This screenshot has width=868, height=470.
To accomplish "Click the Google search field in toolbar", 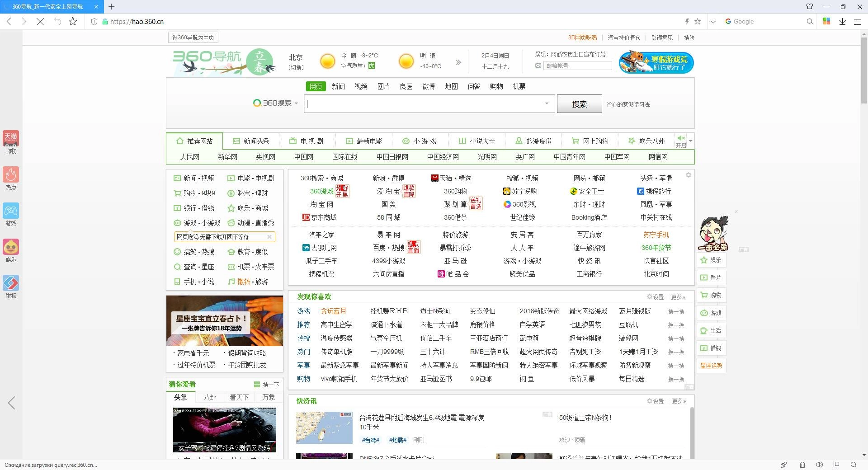I will pyautogui.click(x=767, y=21).
